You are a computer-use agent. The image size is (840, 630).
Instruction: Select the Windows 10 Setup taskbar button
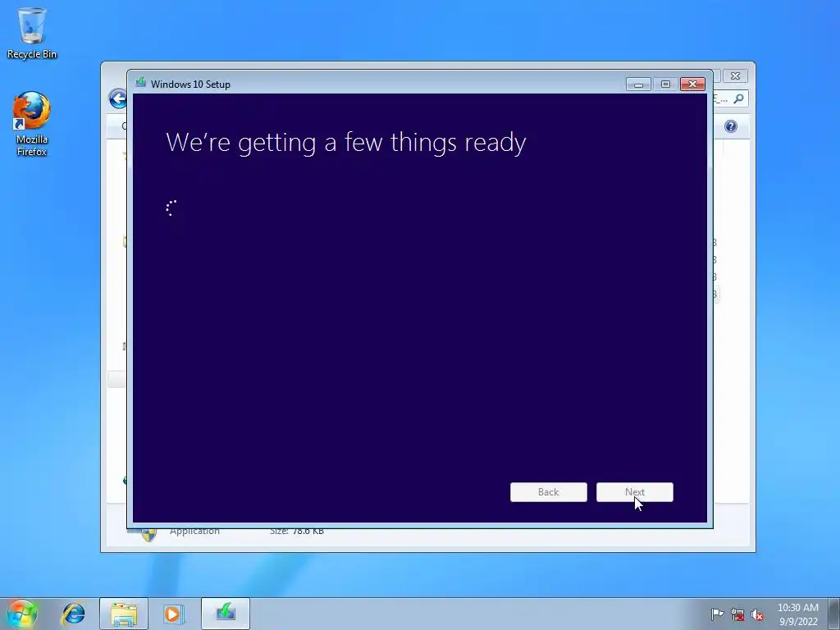pos(226,614)
